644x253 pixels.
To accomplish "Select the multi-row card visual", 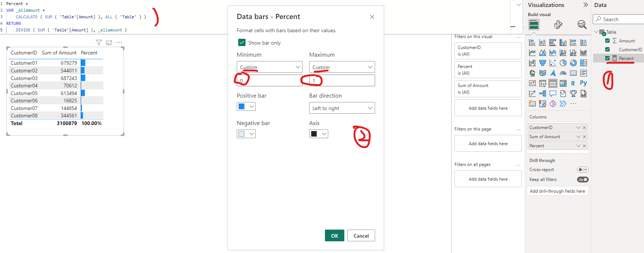I will [x=584, y=73].
